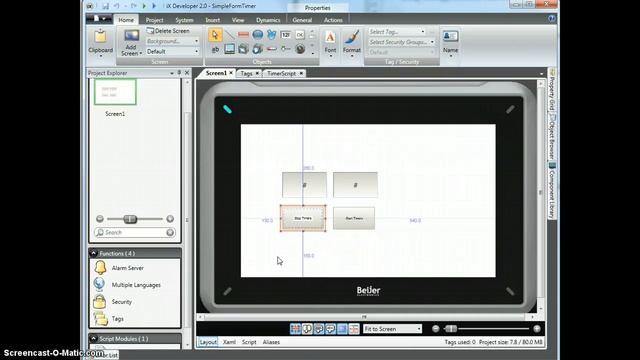Screen dimensions: 640x360
Task: Insert the Slider object
Action: 286,49
